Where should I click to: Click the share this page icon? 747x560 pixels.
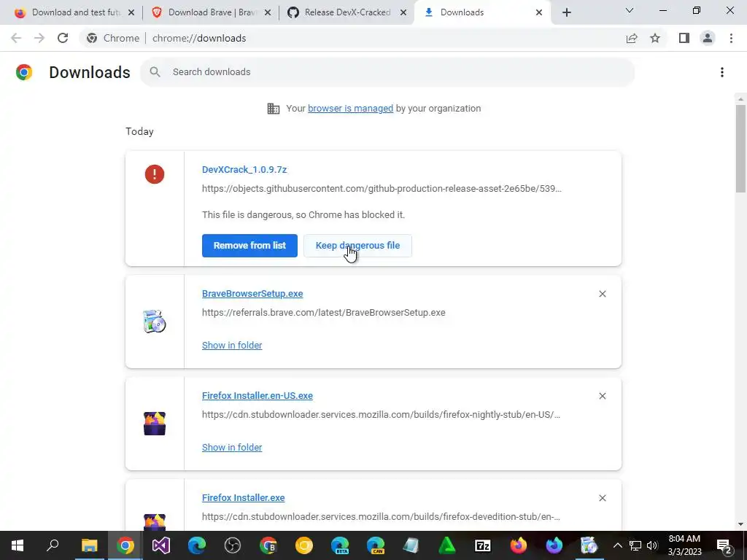tap(632, 38)
